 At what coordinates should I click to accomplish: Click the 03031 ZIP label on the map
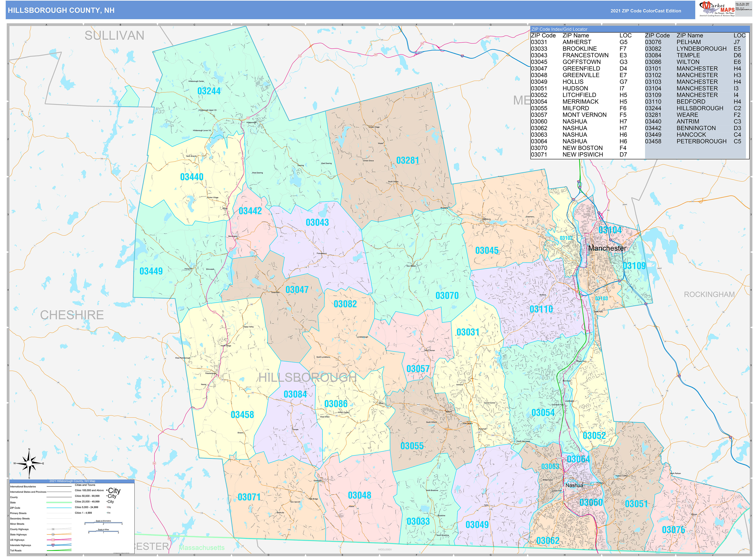(468, 332)
